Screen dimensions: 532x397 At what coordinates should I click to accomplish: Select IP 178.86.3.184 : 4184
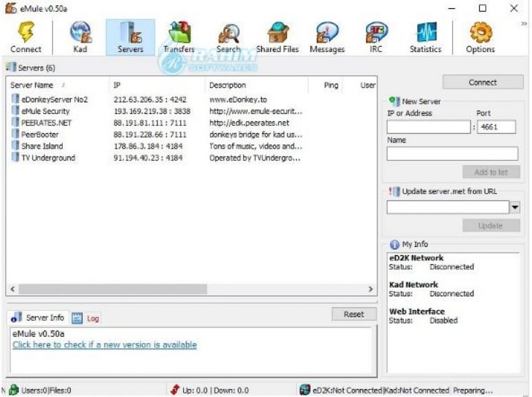tap(148, 147)
